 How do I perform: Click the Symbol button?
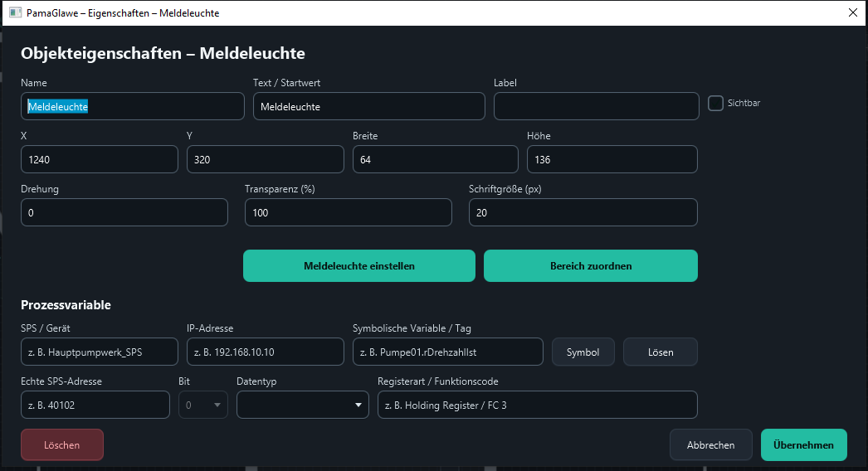583,352
